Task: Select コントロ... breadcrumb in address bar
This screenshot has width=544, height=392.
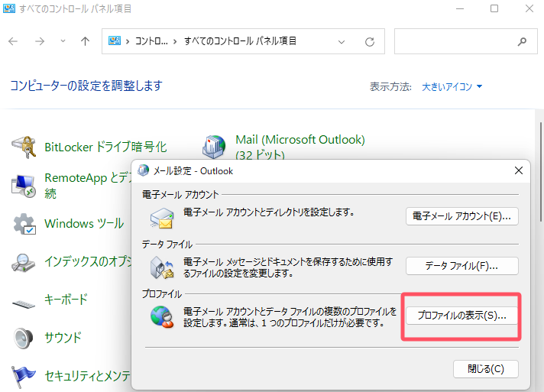Action: click(x=151, y=41)
